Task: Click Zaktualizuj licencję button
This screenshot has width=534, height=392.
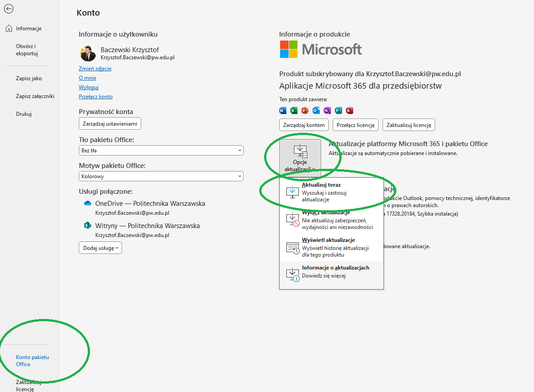Action: pyautogui.click(x=409, y=125)
